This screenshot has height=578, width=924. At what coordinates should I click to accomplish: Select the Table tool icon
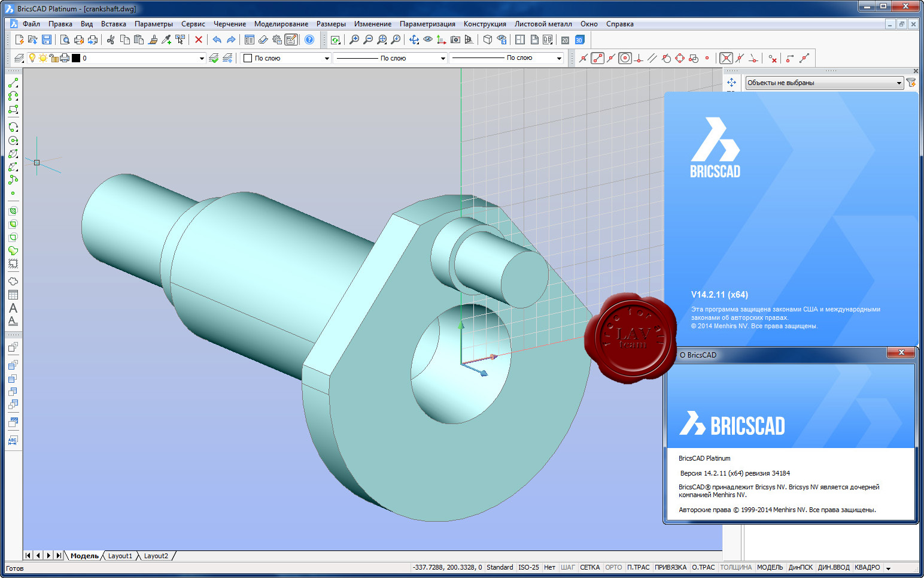point(13,295)
